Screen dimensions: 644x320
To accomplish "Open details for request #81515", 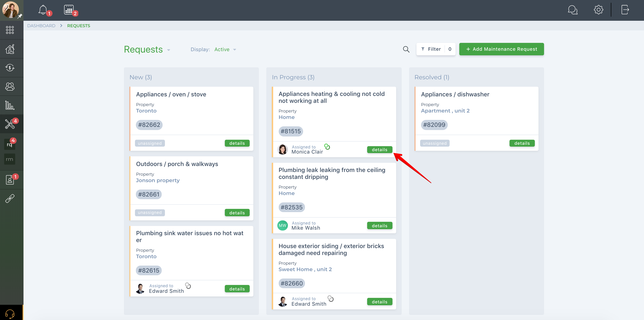I will click(380, 150).
